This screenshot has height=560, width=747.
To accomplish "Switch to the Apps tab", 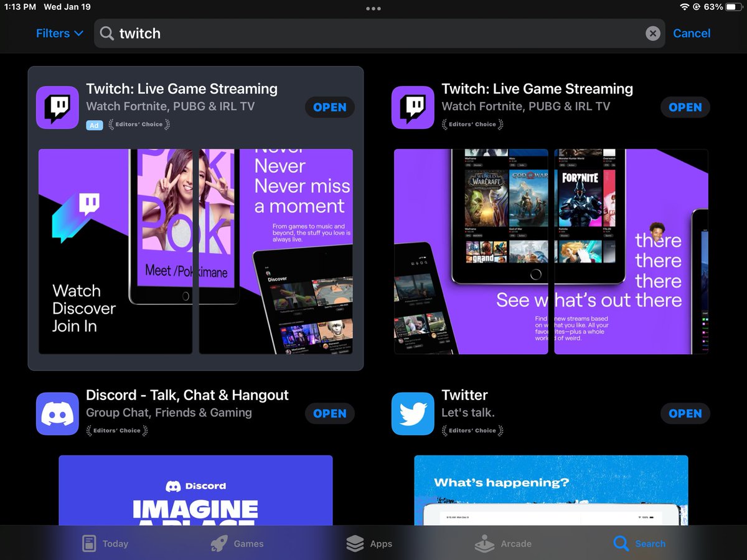I will coord(369,543).
